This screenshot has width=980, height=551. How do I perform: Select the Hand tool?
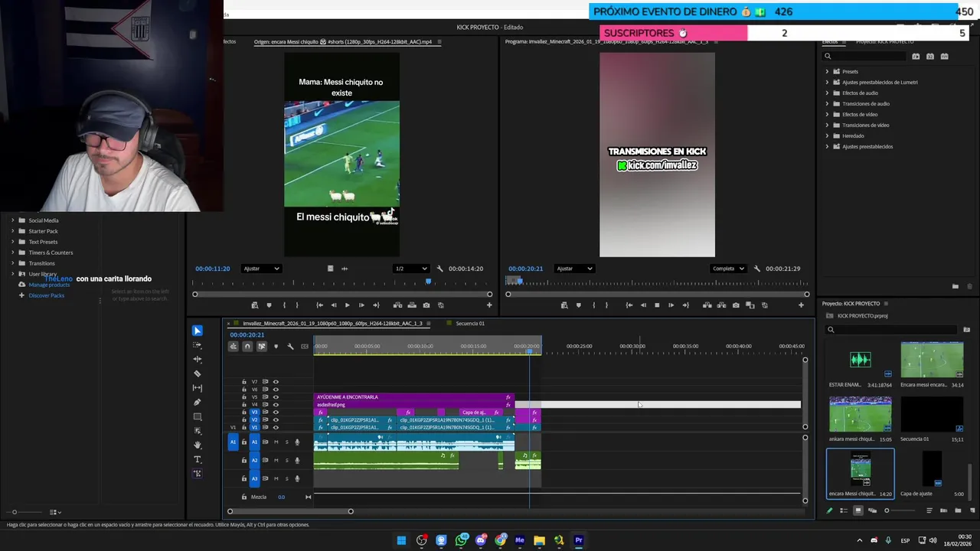[198, 445]
